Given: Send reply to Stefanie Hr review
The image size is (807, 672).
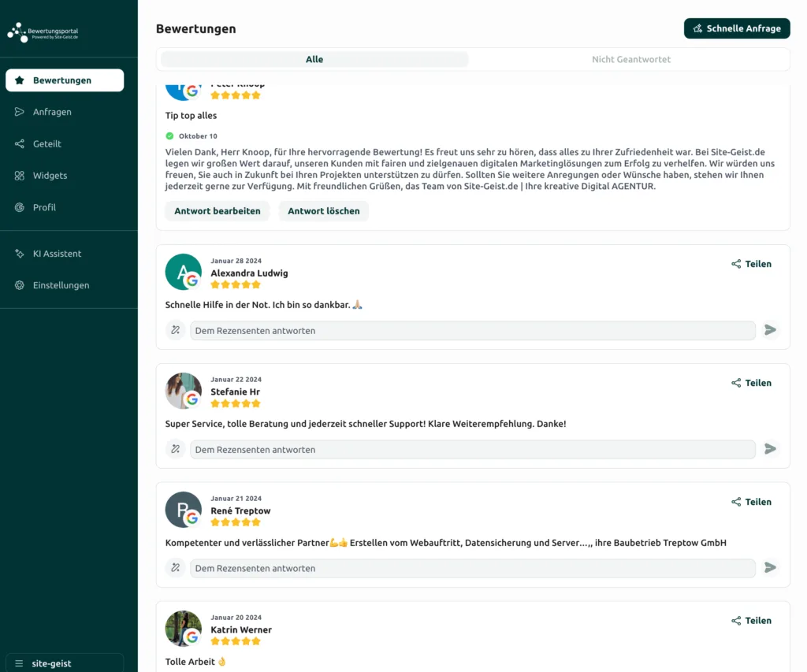Looking at the screenshot, I should 770,449.
